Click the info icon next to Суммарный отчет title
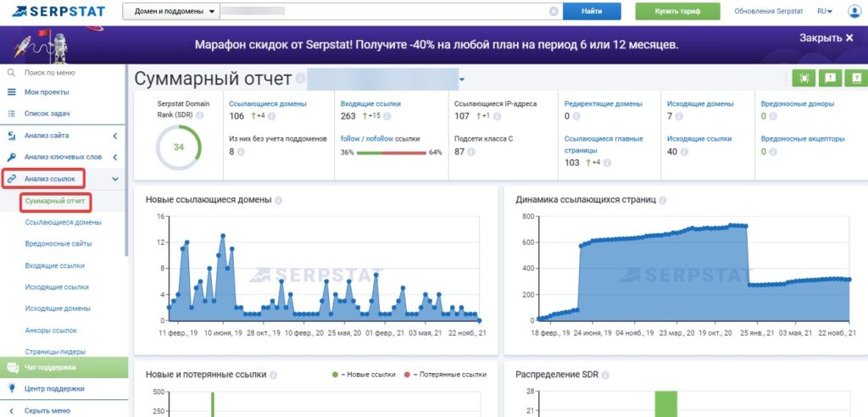This screenshot has height=417, width=868. [x=300, y=79]
